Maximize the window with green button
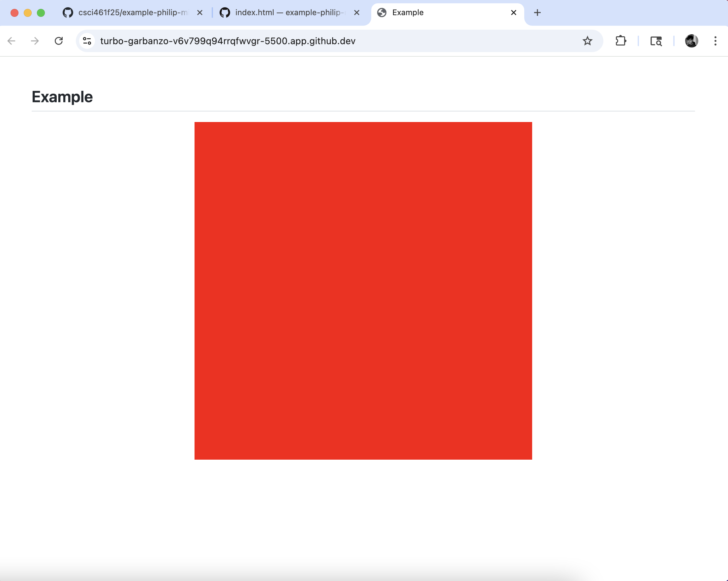 point(41,13)
